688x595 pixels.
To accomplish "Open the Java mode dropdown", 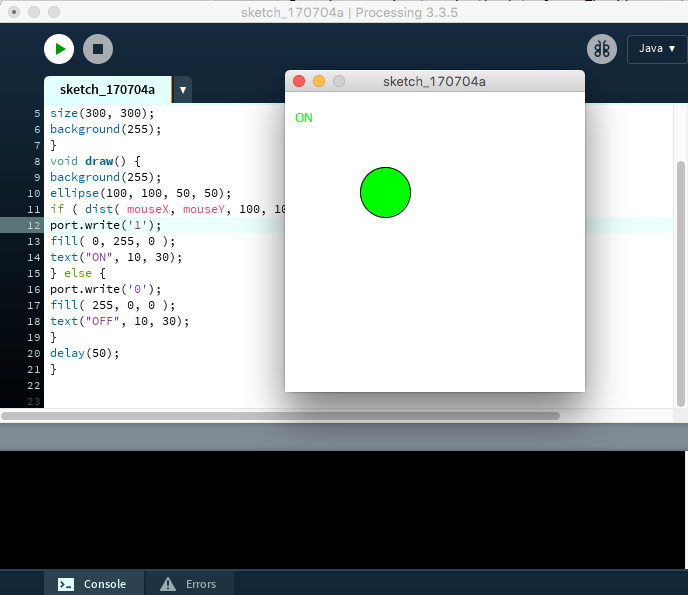I will pos(657,49).
